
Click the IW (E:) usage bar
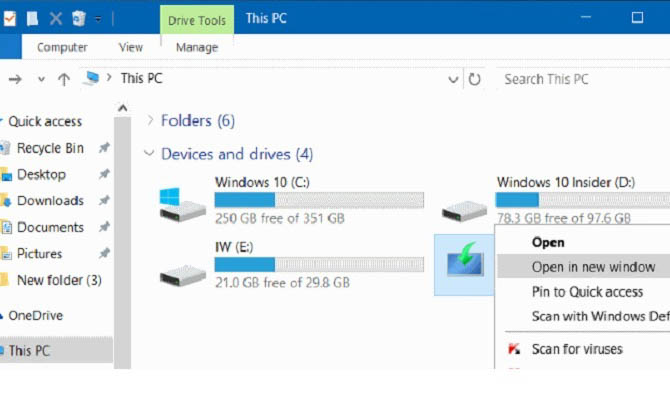click(319, 264)
